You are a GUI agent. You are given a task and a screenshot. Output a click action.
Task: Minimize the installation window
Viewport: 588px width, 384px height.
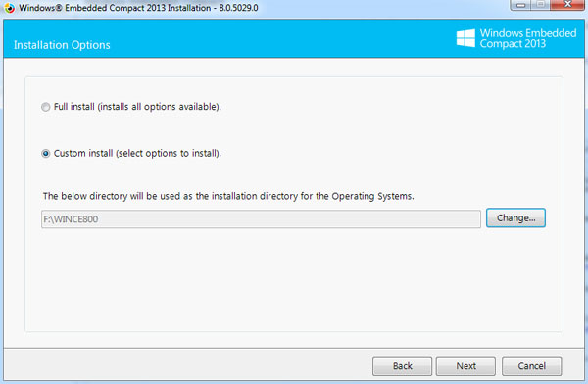tap(520, 5)
